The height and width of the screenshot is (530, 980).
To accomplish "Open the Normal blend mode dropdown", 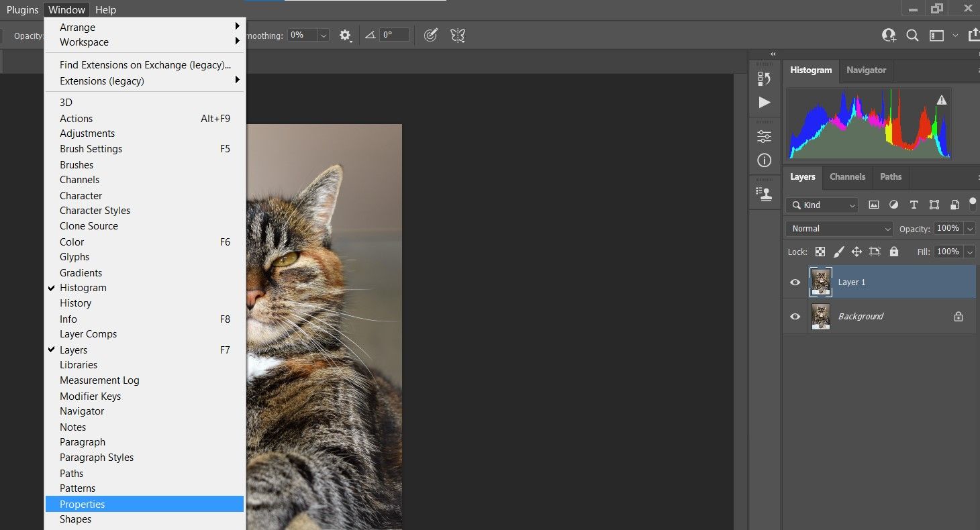I will coord(839,229).
